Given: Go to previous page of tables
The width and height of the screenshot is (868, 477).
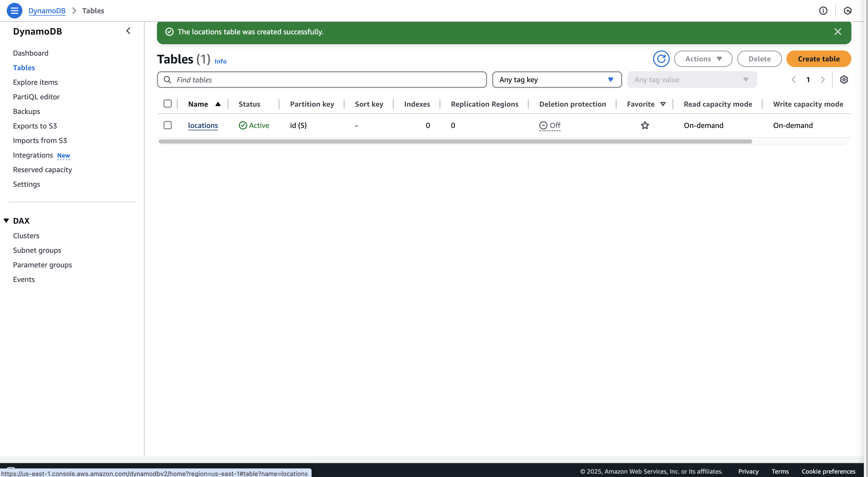Looking at the screenshot, I should point(793,80).
